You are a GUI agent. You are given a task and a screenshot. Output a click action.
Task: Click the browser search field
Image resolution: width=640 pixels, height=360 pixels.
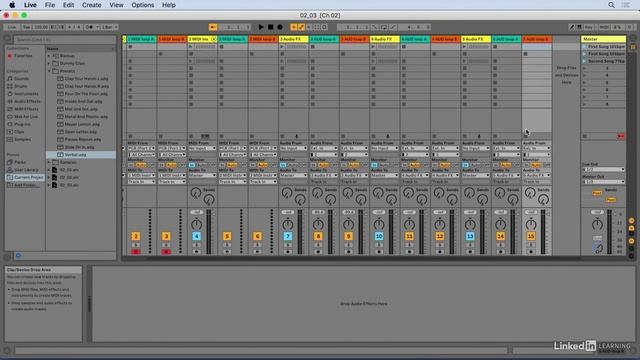click(64, 40)
